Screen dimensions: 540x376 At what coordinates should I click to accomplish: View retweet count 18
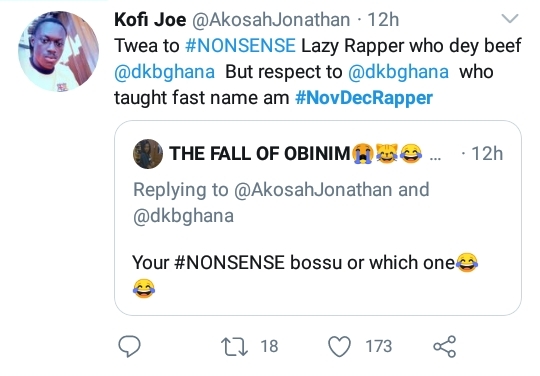pos(269,346)
